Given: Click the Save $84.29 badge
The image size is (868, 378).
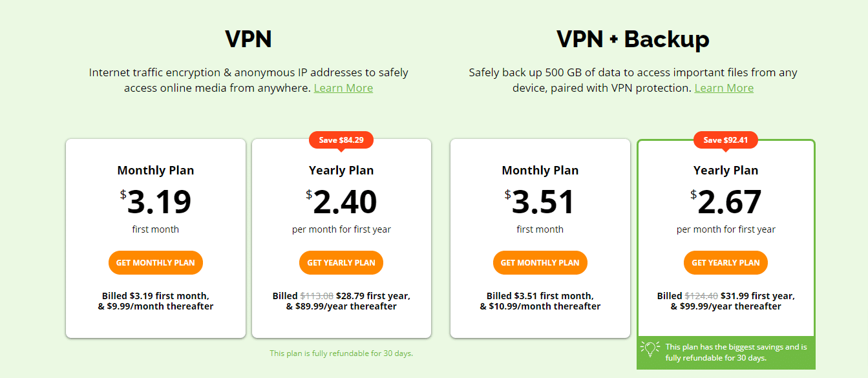Looking at the screenshot, I should (341, 140).
